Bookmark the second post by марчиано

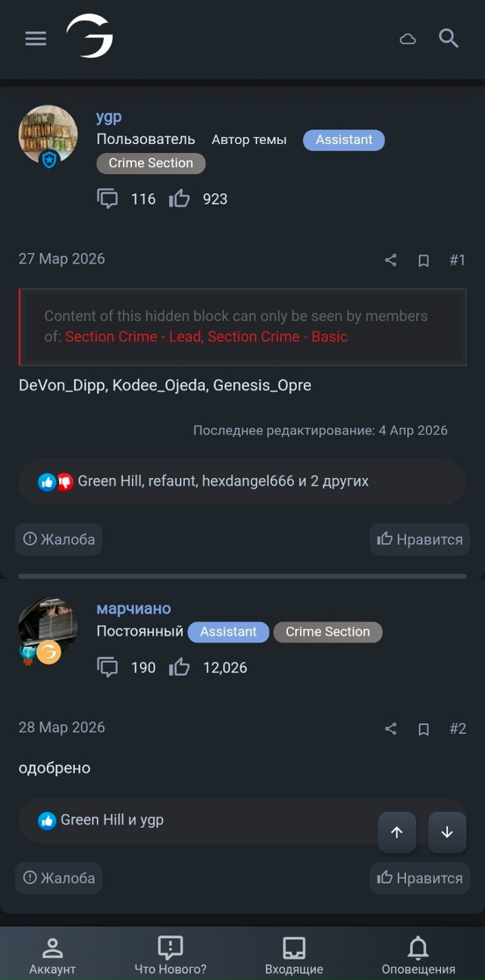click(424, 729)
